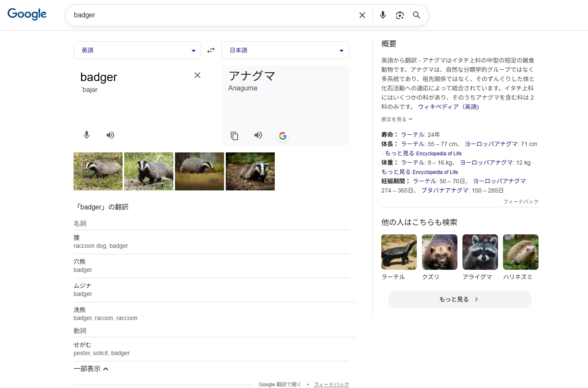Expand 原文を見る to view original text
This screenshot has width=588, height=388.
(x=397, y=119)
